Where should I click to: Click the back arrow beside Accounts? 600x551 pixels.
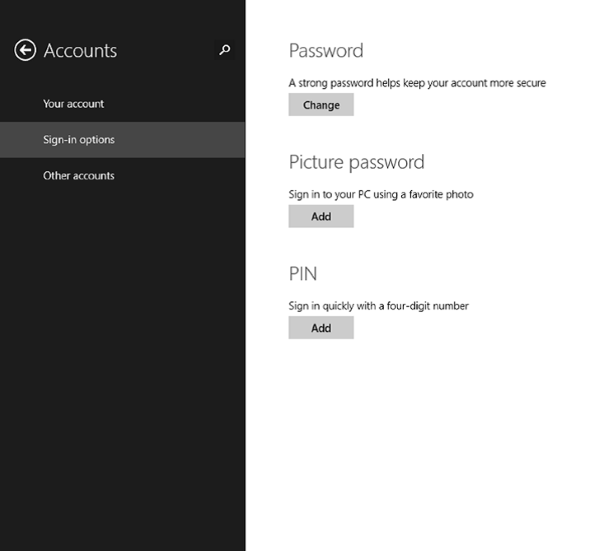[x=25, y=50]
